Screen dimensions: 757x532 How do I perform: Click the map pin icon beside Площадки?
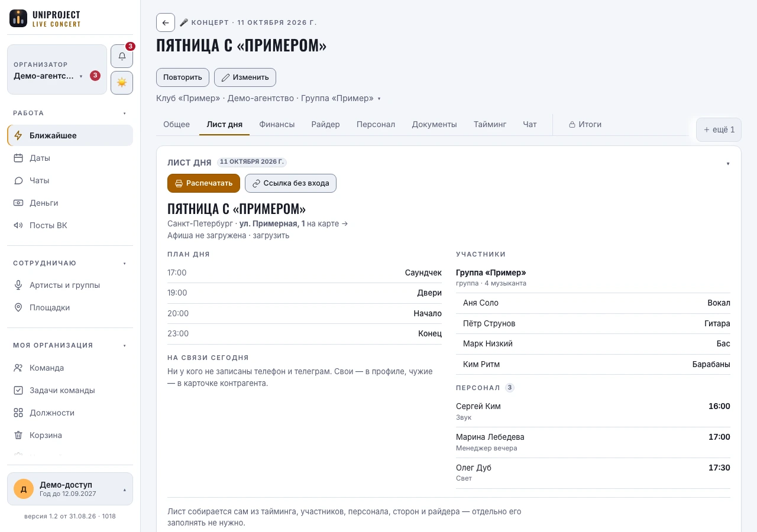pyautogui.click(x=18, y=307)
